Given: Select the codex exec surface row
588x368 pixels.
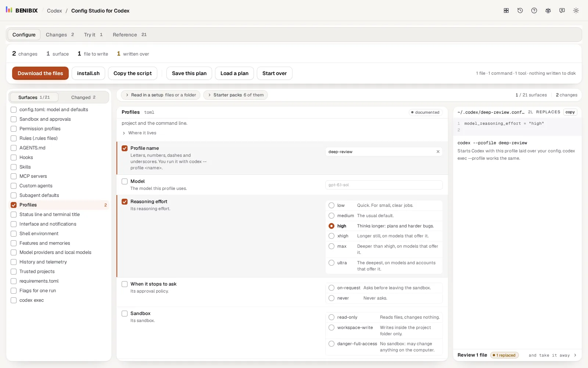Looking at the screenshot, I should (x=59, y=300).
